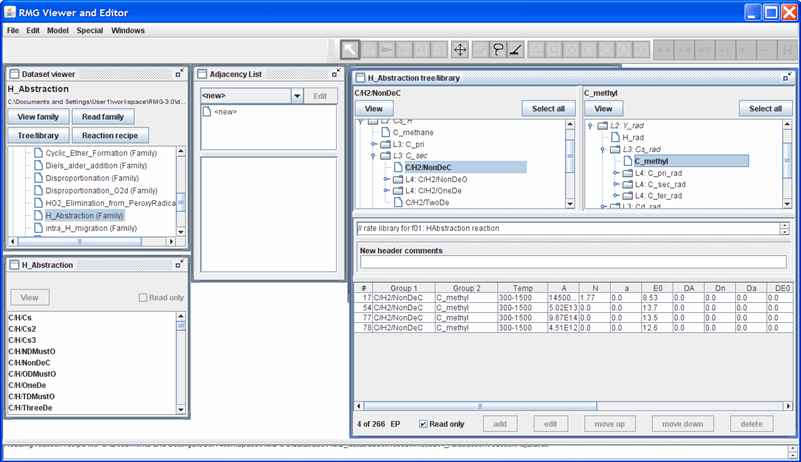This screenshot has height=462, width=801.
Task: Open the Model menu
Action: [58, 30]
